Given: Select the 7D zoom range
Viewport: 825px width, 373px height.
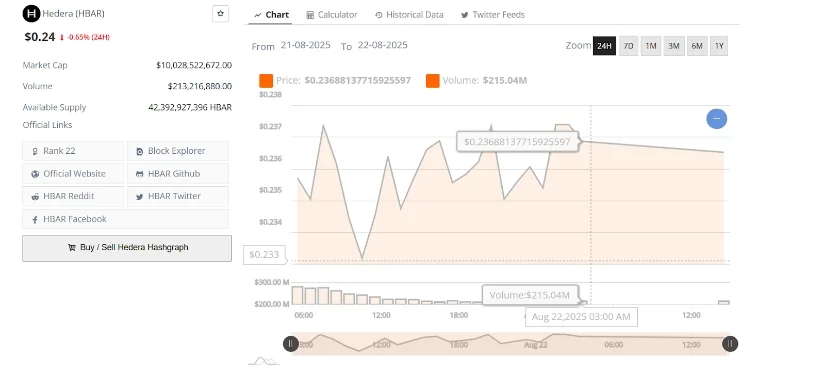Looking at the screenshot, I should click(x=628, y=46).
